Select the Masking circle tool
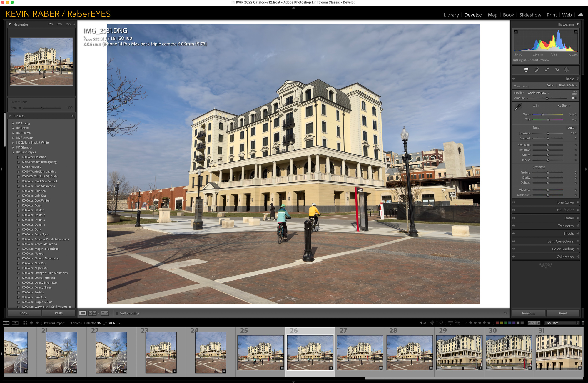The width and height of the screenshot is (588, 383). coord(567,70)
